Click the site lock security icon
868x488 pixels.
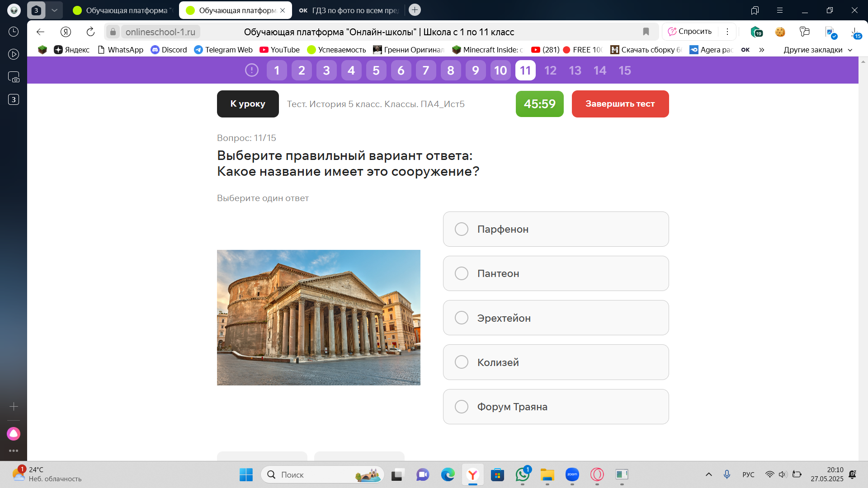pyautogui.click(x=113, y=32)
